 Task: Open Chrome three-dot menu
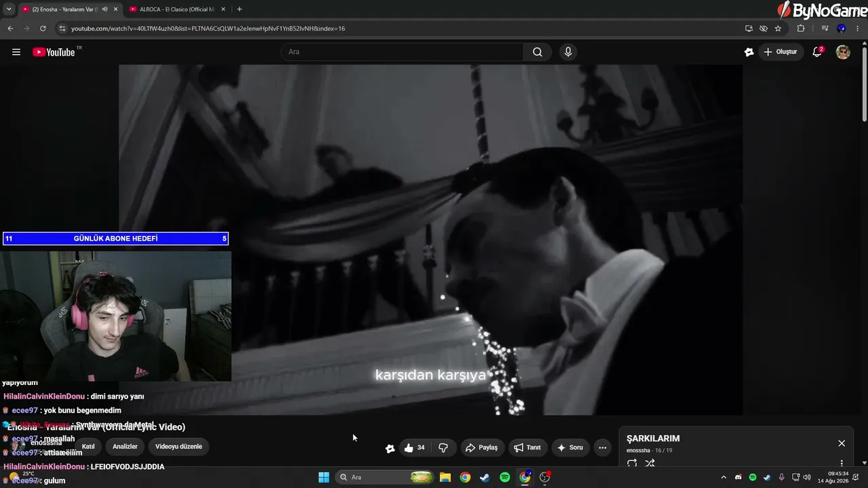(x=858, y=28)
